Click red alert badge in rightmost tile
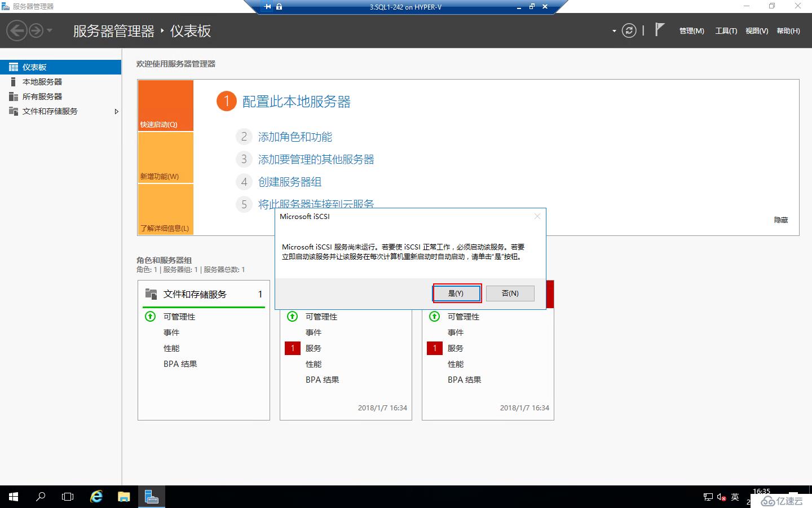Screen dimensions: 812x508 click(435, 348)
